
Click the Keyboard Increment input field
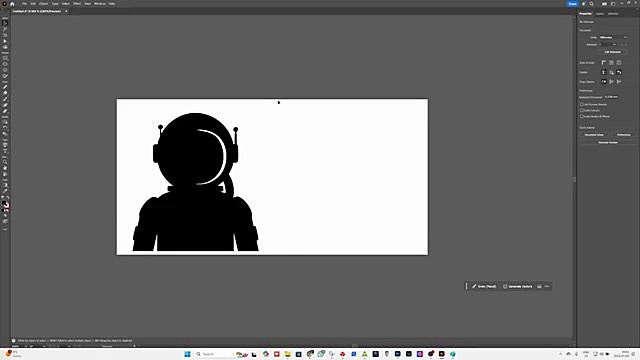(612, 97)
